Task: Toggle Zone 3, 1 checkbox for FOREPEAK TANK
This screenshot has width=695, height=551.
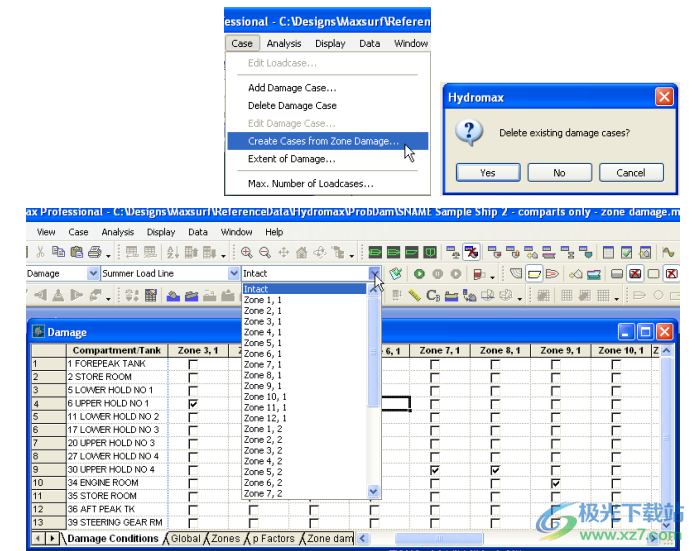Action: click(x=193, y=364)
